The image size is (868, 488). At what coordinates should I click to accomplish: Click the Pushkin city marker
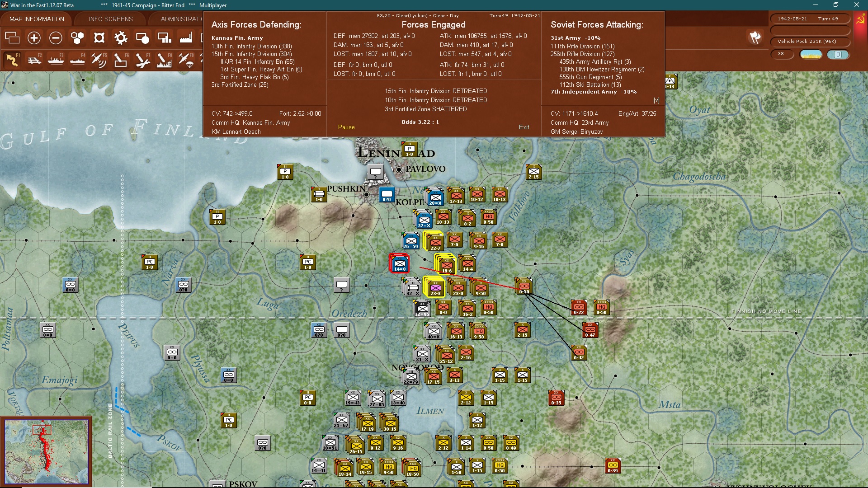366,195
